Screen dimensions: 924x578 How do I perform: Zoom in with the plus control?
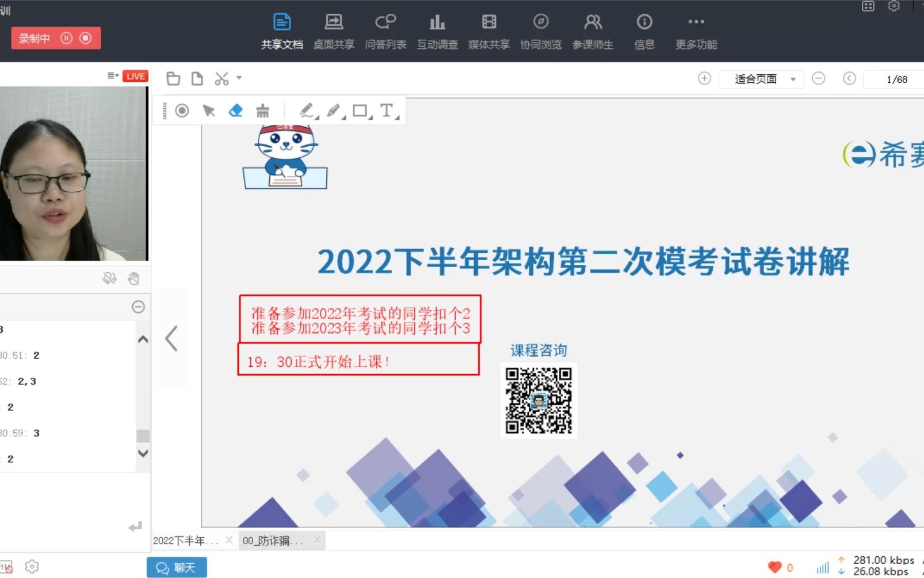(704, 78)
